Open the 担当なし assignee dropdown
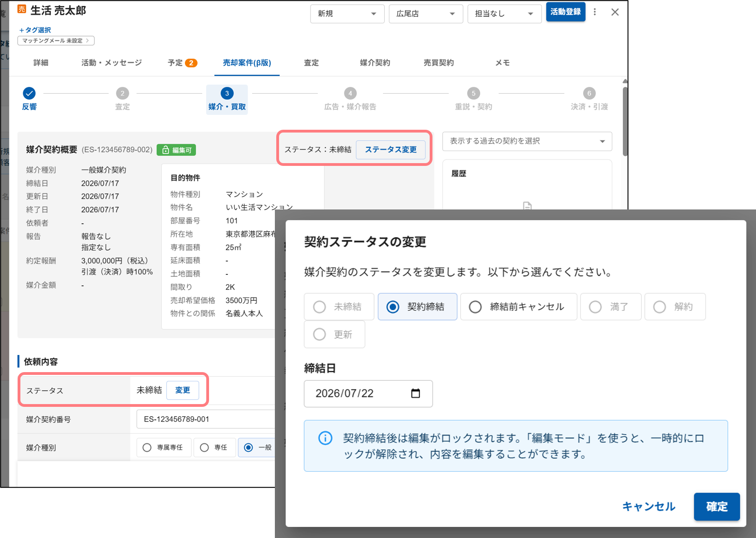756x538 pixels. click(504, 14)
